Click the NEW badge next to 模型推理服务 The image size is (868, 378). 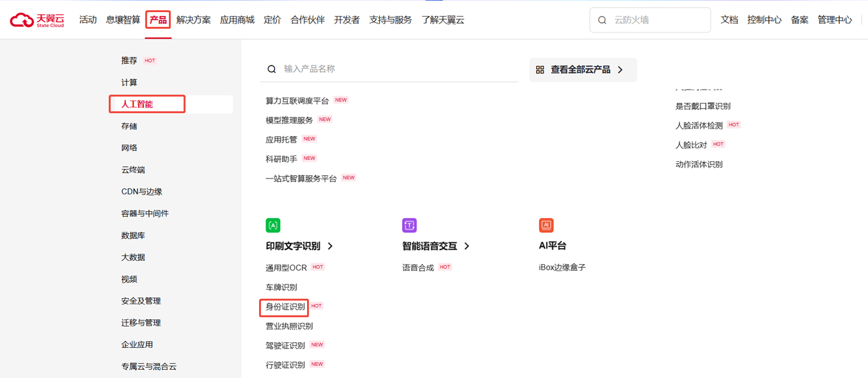[x=324, y=118]
